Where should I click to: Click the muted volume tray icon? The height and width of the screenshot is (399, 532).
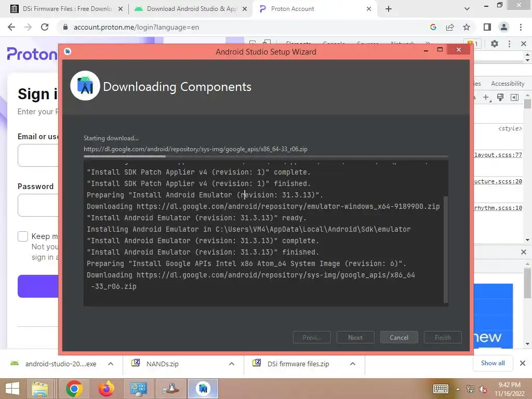click(483, 389)
